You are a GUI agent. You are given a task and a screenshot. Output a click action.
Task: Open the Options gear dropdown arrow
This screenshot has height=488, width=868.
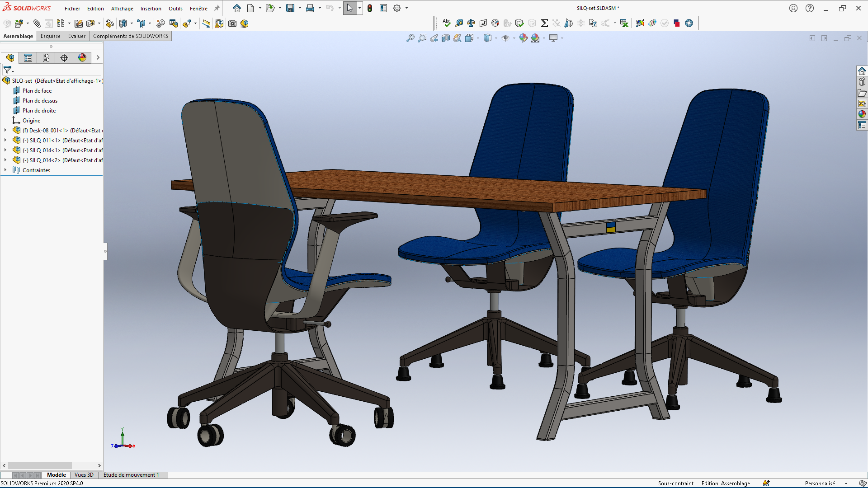406,8
